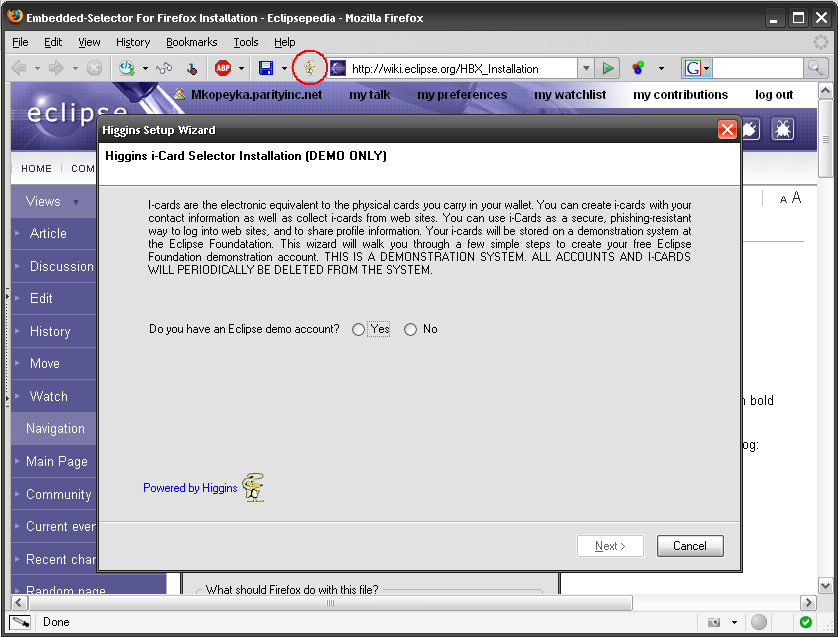Click the horizontal scrollbar right arrow
The height and width of the screenshot is (637, 838).
pos(808,603)
